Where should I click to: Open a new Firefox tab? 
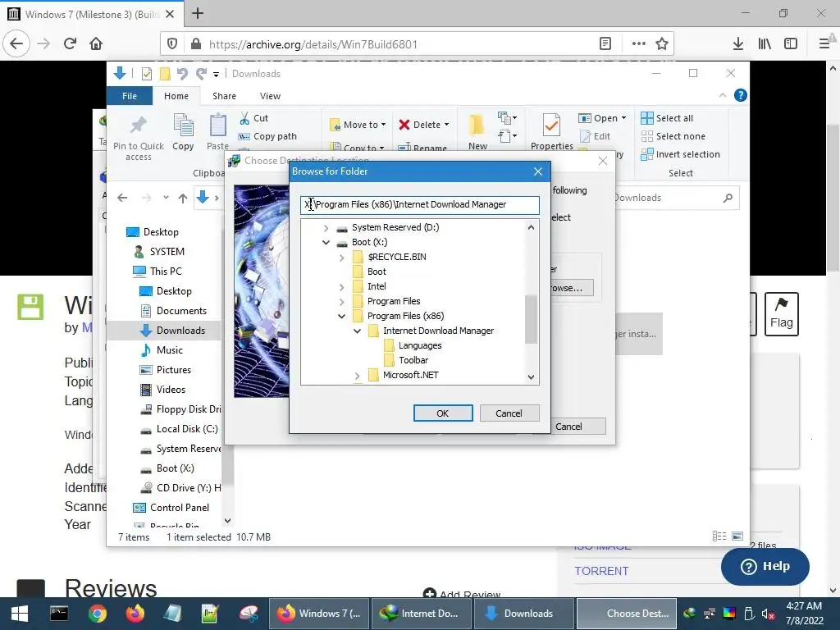[198, 13]
